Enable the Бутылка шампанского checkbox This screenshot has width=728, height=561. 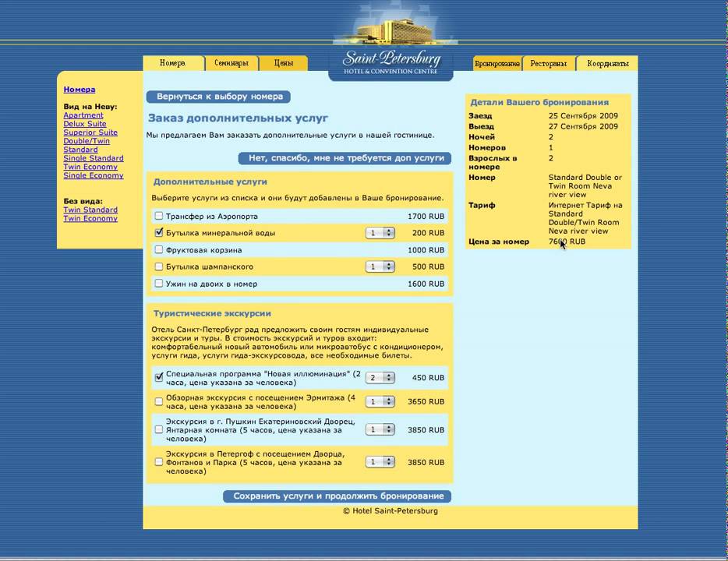[159, 266]
